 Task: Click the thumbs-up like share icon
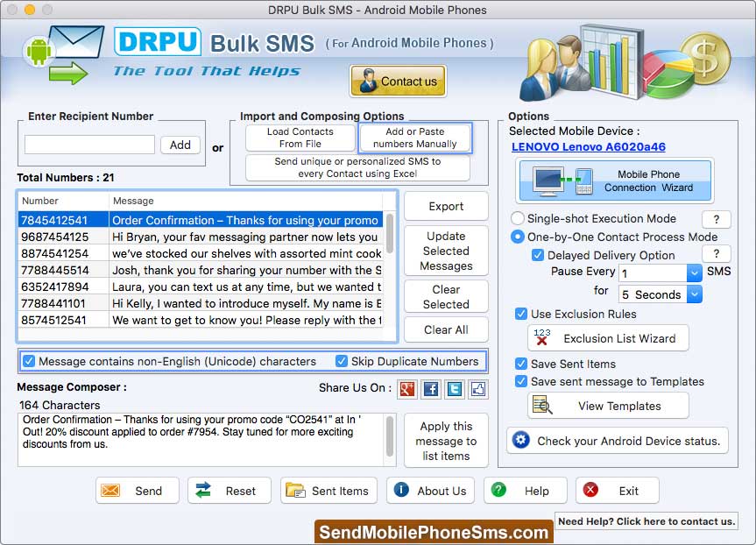click(x=478, y=389)
